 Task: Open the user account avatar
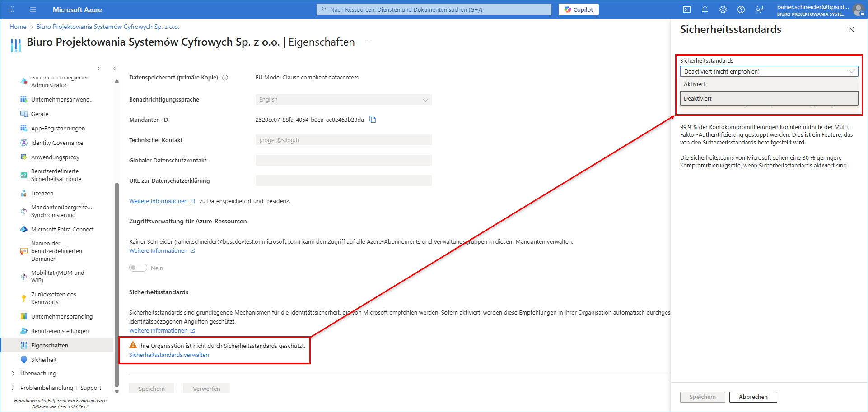(858, 9)
